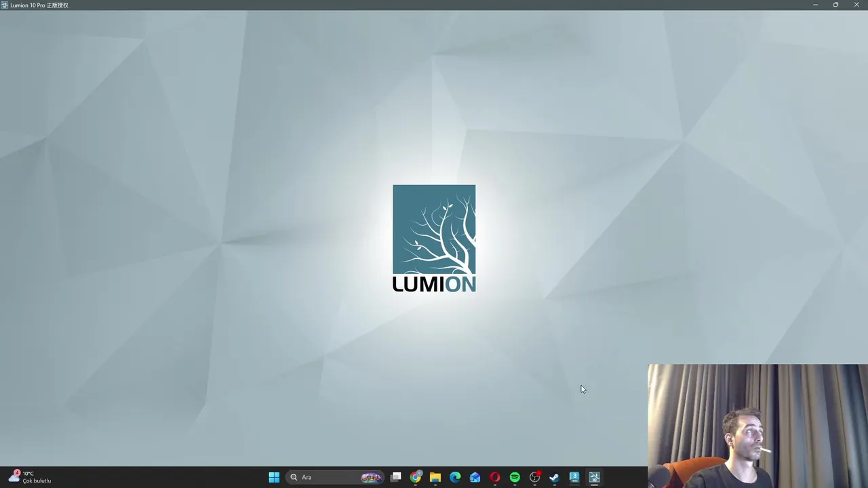Open the weather widget showing 10°C
This screenshot has width=868, height=488.
pyautogui.click(x=30, y=477)
